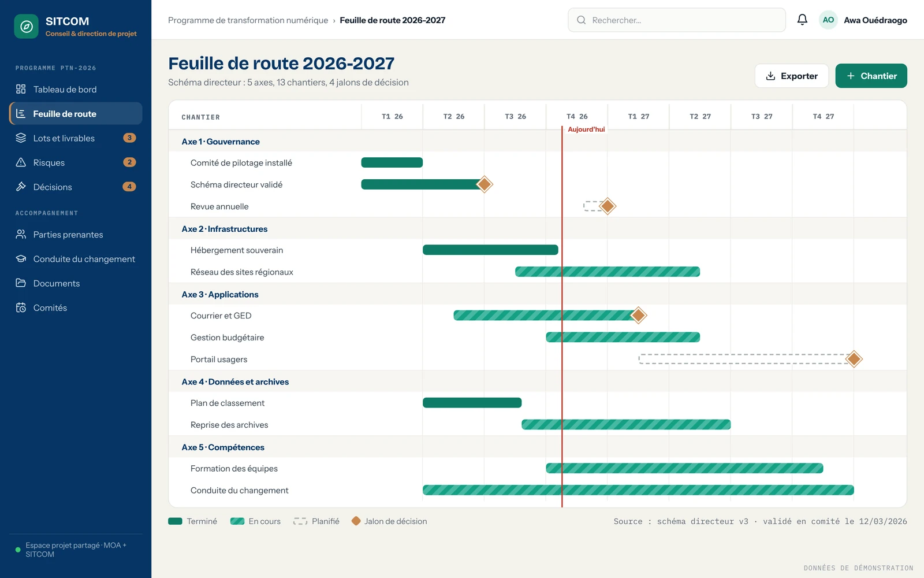Viewport: 924px width, 578px height.
Task: Click the Exporter button
Action: [791, 76]
